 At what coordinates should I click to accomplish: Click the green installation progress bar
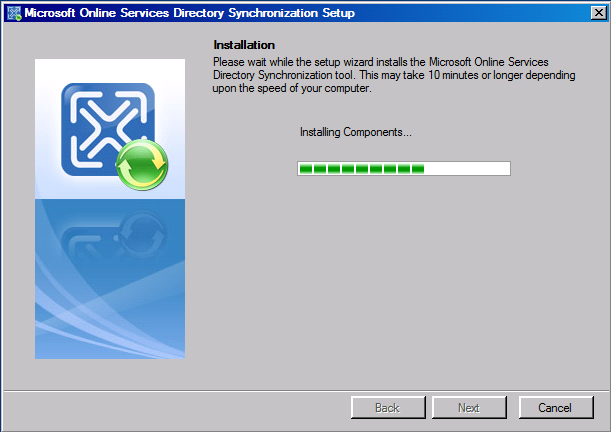[x=404, y=169]
